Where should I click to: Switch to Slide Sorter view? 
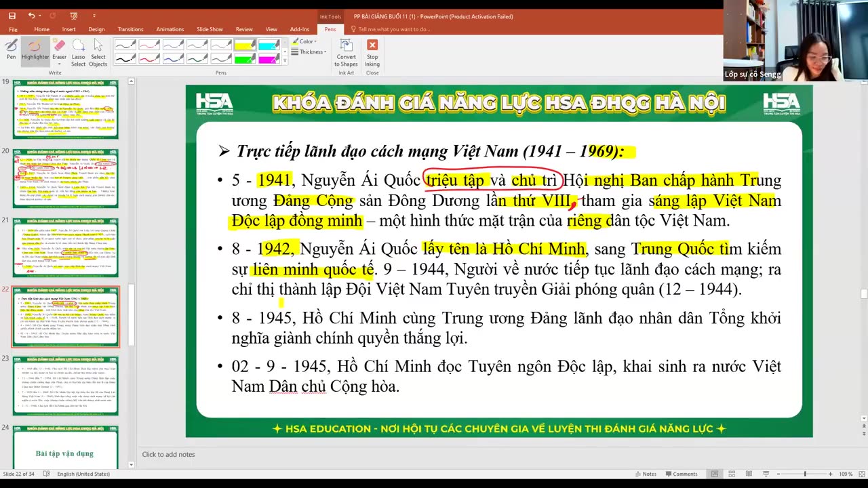(x=731, y=474)
